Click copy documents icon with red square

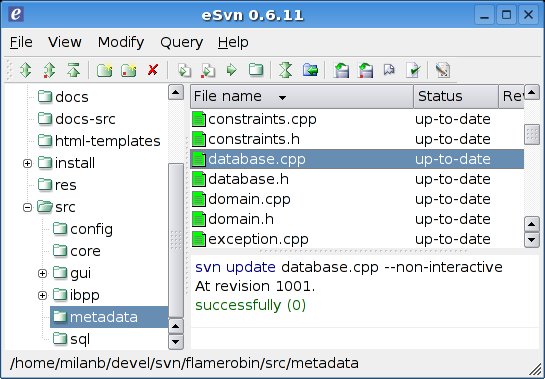(x=208, y=70)
